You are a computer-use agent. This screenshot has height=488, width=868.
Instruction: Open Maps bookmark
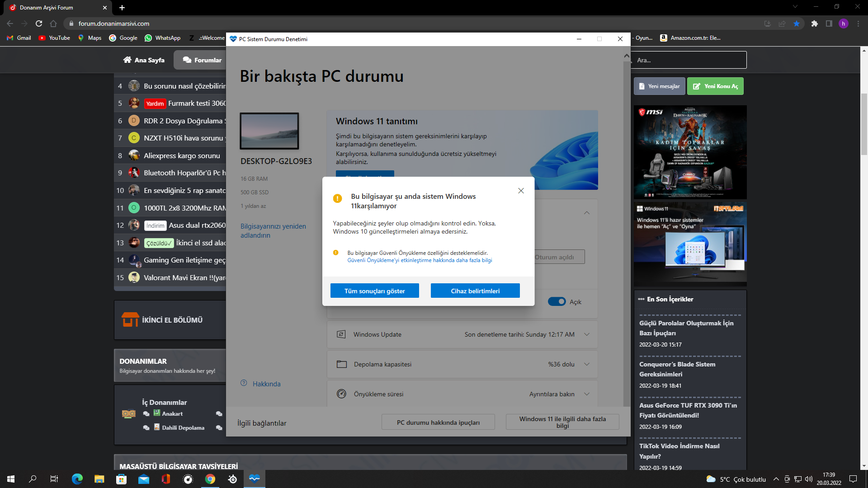90,38
